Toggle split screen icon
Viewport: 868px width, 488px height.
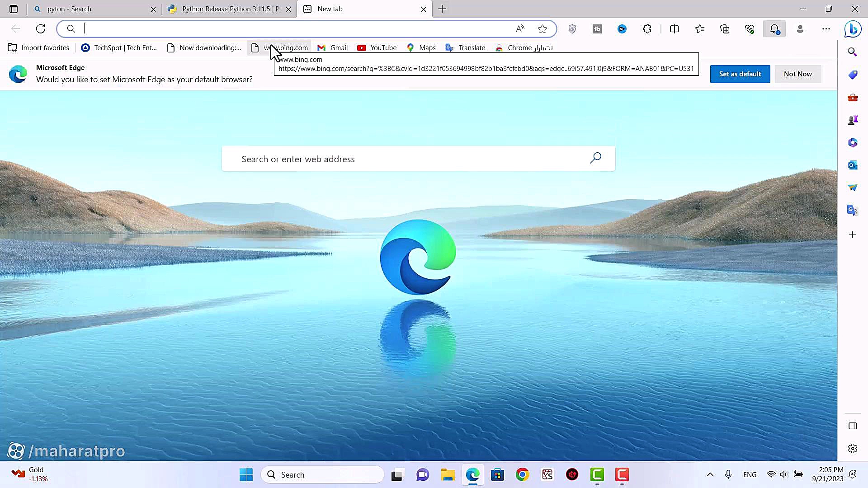click(674, 29)
